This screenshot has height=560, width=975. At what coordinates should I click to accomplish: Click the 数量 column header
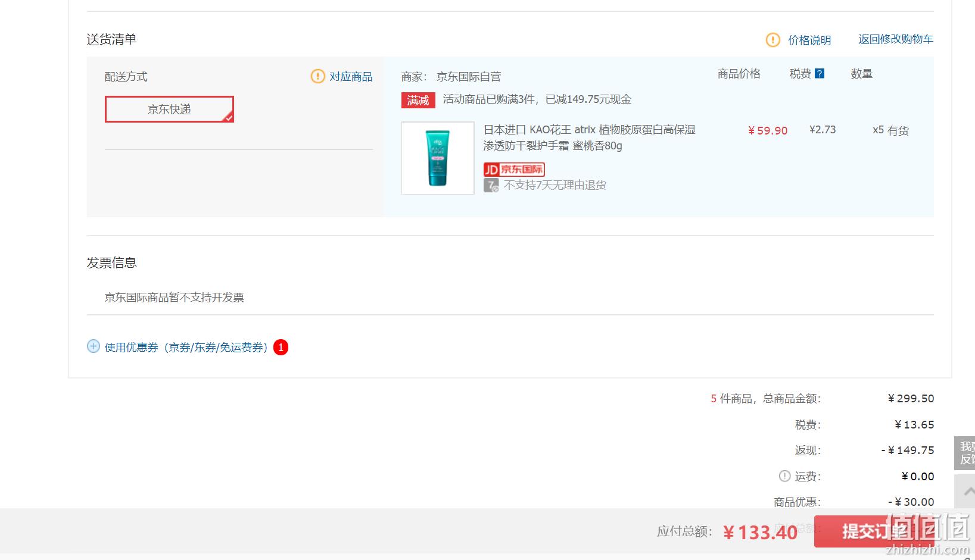[862, 74]
